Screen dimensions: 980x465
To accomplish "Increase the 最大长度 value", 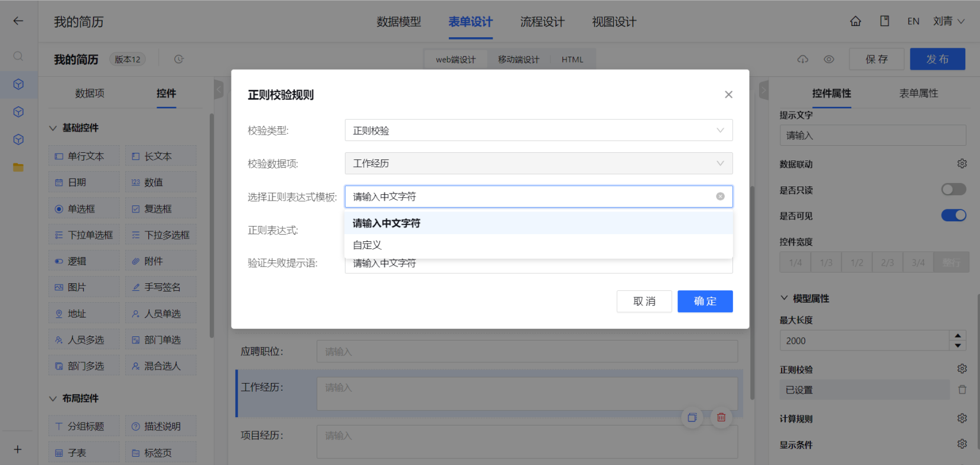I will click(958, 336).
